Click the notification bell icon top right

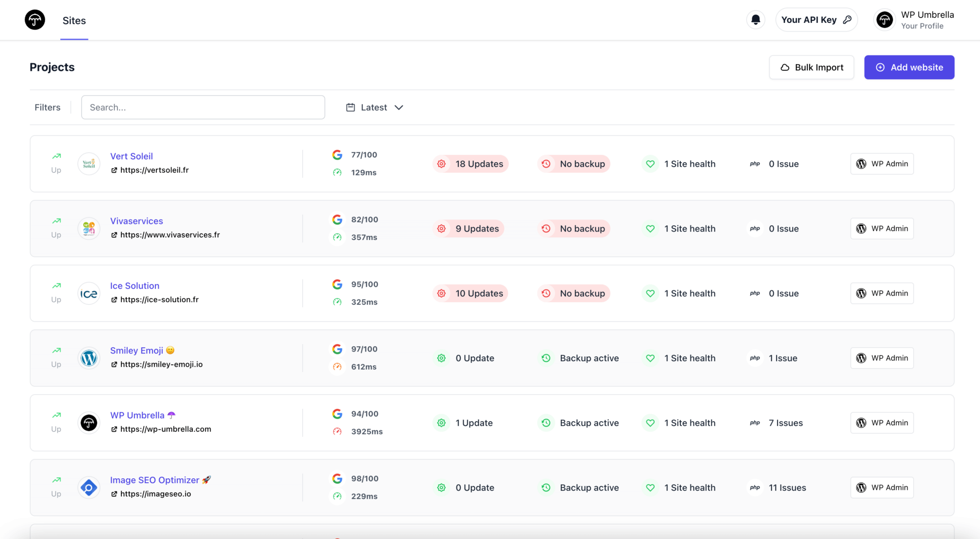click(x=756, y=19)
